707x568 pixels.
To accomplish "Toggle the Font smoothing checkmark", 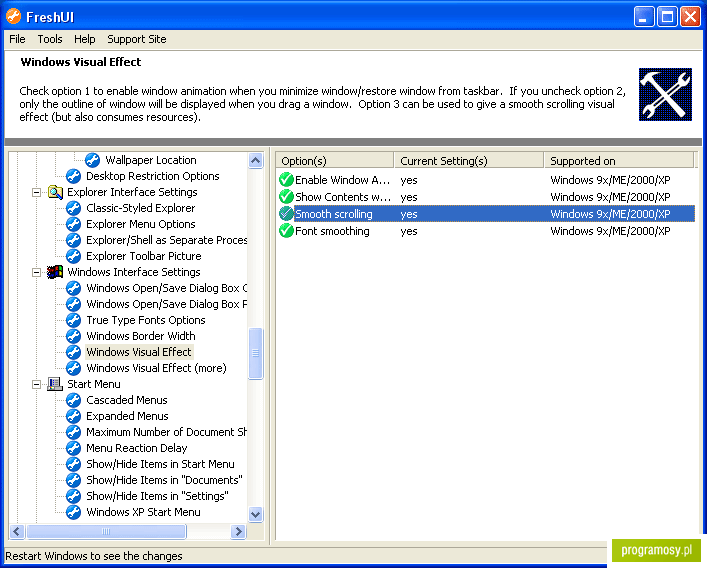I will click(286, 231).
